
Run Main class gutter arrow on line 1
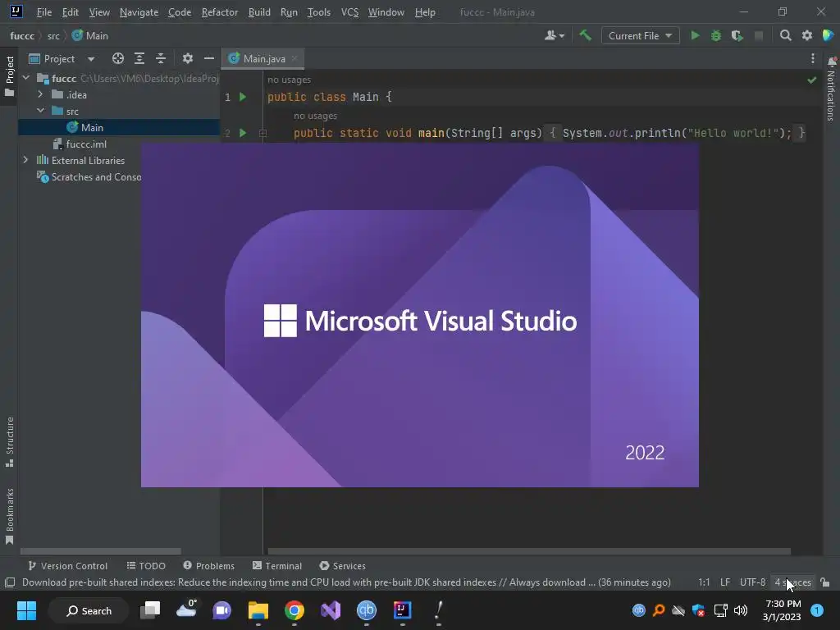(243, 97)
